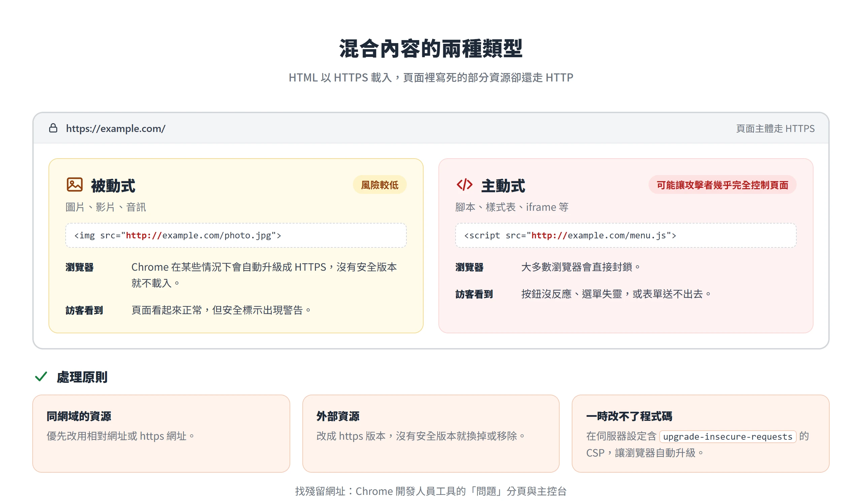Image resolution: width=862 pixels, height=504 pixels.
Task: Click the 優先改用相對網址或 https 網址 text
Action: pyautogui.click(x=121, y=436)
